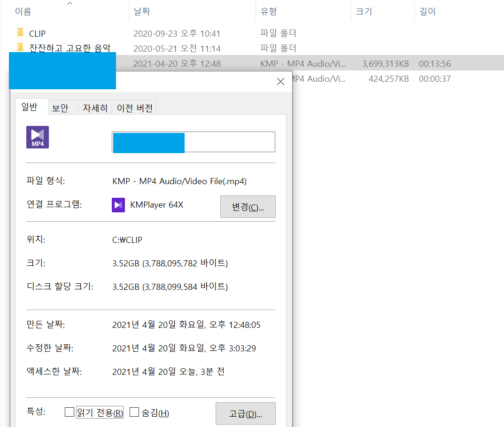The height and width of the screenshot is (427, 504).
Task: Sort files by the 날짜 column header
Action: (x=142, y=12)
